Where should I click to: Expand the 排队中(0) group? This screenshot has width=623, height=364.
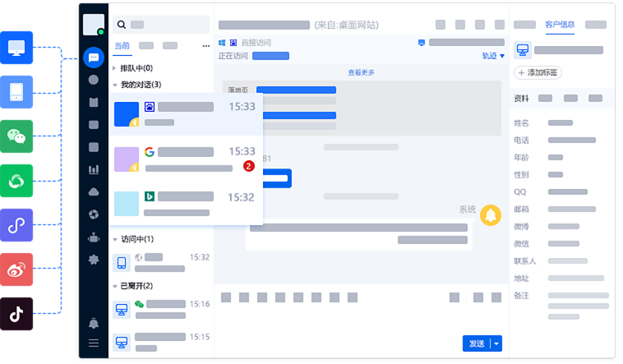[x=133, y=68]
